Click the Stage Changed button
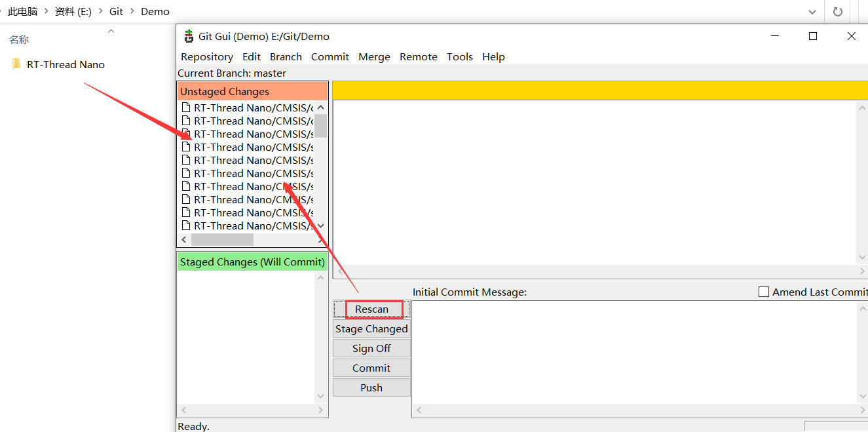 (371, 328)
